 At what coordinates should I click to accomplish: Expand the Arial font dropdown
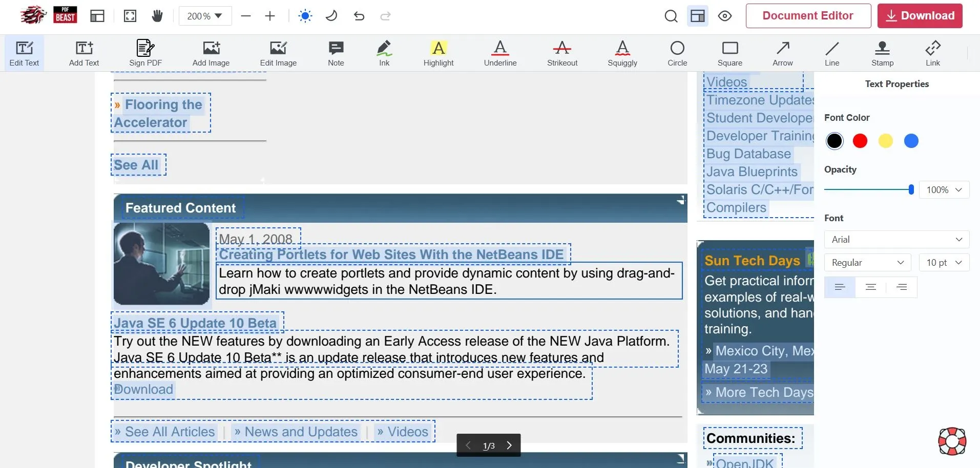896,240
